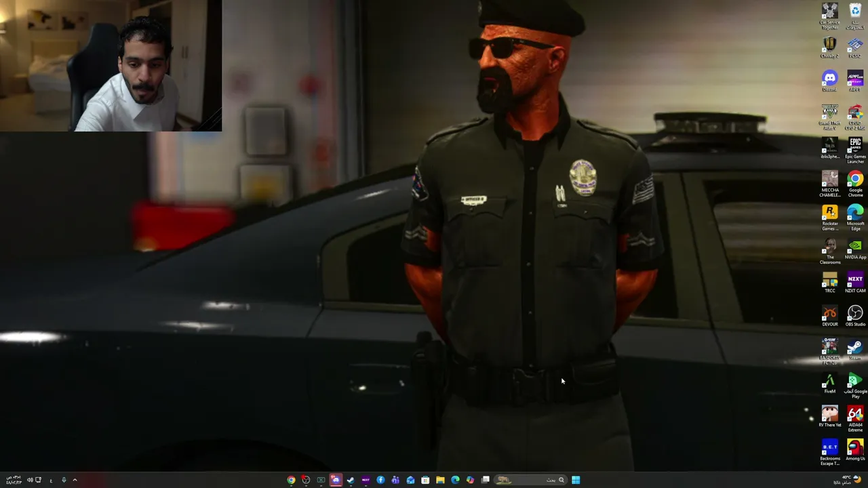Open the Discord desktop shortcut
This screenshot has width=868, height=488.
[x=829, y=81]
